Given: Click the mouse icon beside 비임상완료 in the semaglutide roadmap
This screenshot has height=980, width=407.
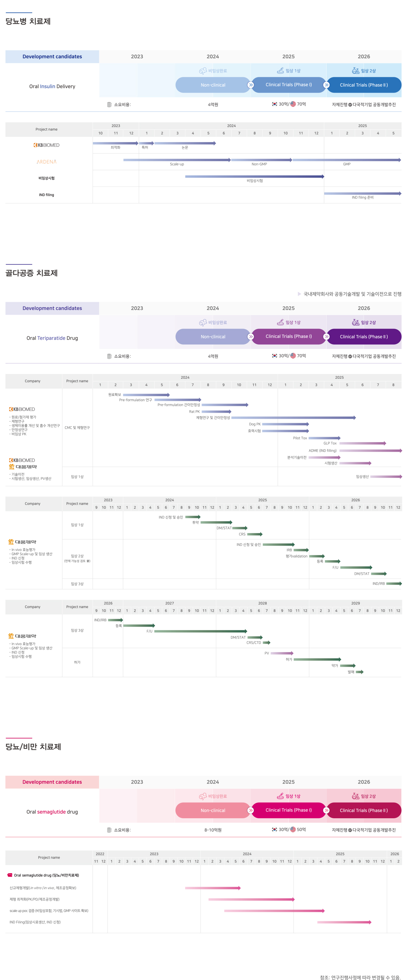Looking at the screenshot, I should click(x=203, y=796).
